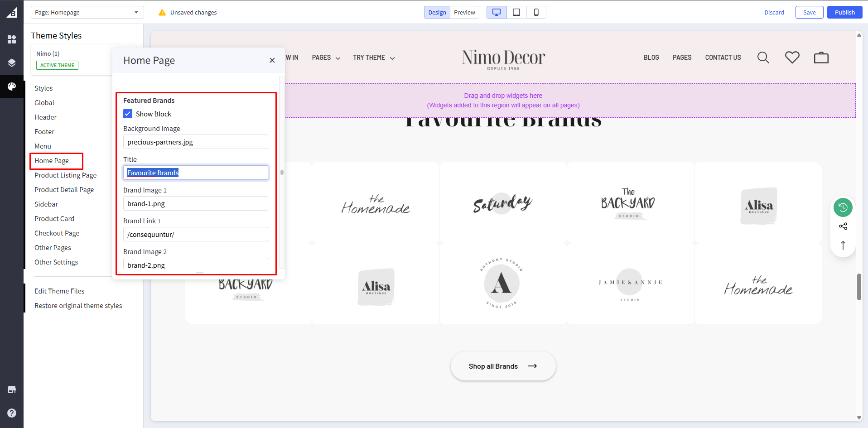Uncheck the Show Block checkbox
The height and width of the screenshot is (428, 868).
point(128,114)
